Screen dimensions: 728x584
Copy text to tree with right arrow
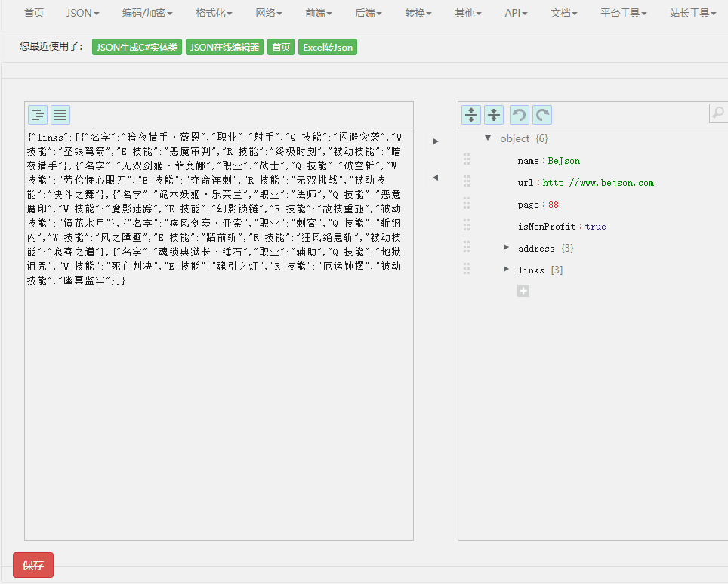click(436, 141)
